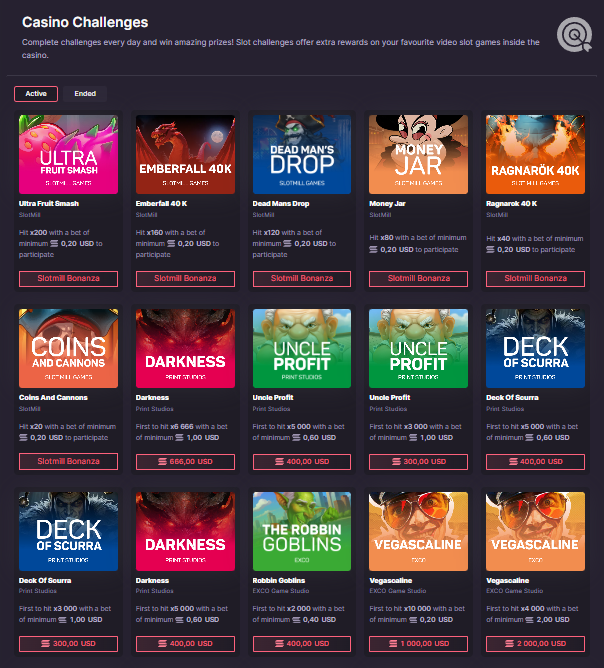Open the Emberfall 40K game thumbnail
The height and width of the screenshot is (668, 604).
click(x=185, y=154)
